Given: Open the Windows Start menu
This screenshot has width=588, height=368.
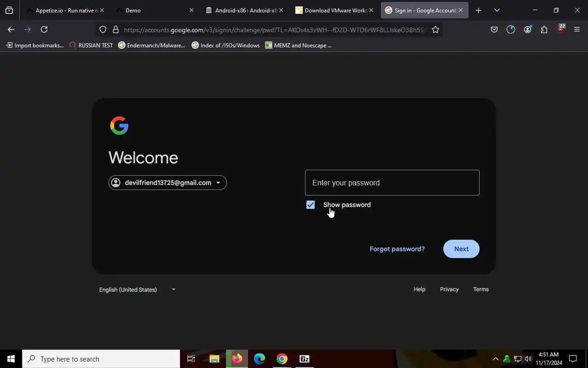Looking at the screenshot, I should 11,359.
